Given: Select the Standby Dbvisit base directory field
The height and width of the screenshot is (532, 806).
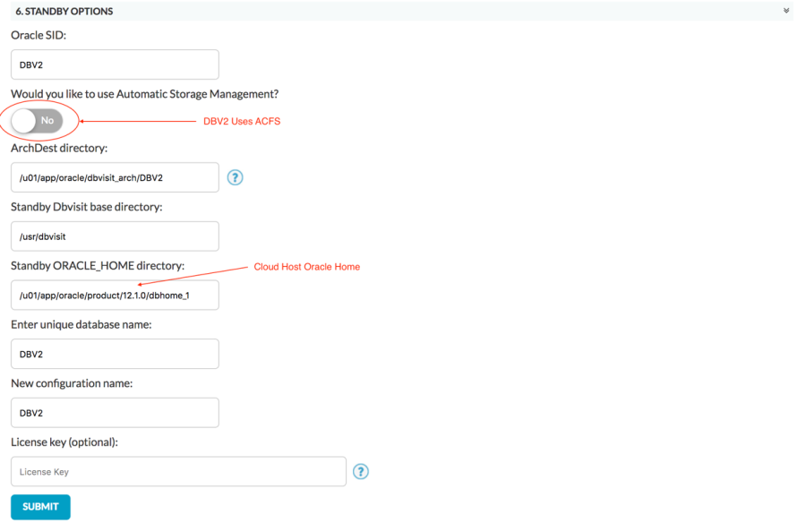Looking at the screenshot, I should pyautogui.click(x=116, y=236).
